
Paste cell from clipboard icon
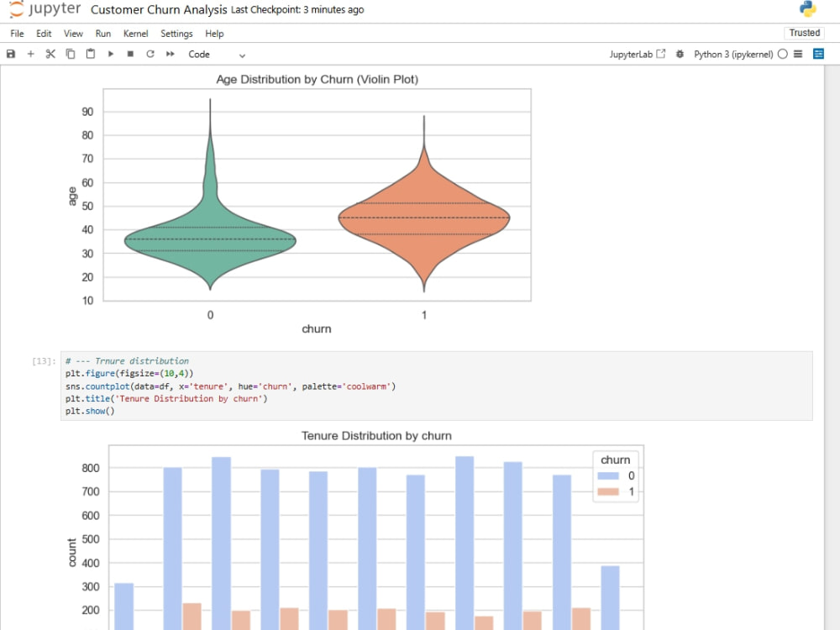(x=91, y=54)
